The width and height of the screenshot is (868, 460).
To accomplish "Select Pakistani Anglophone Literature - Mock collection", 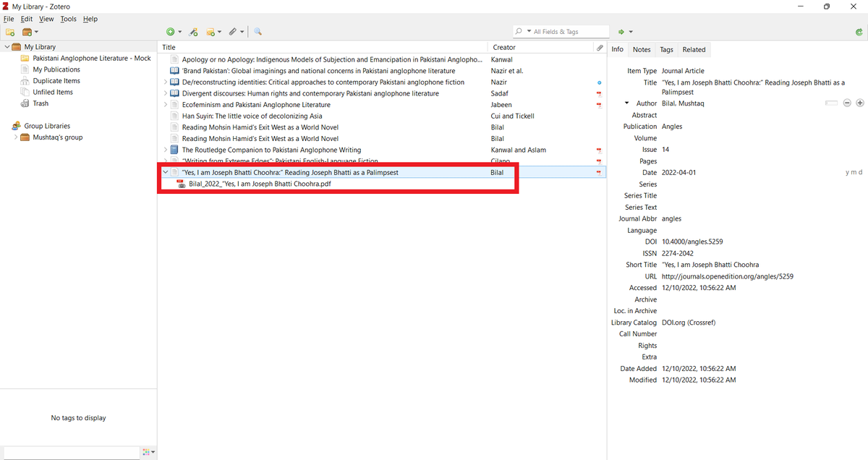I will (x=92, y=58).
